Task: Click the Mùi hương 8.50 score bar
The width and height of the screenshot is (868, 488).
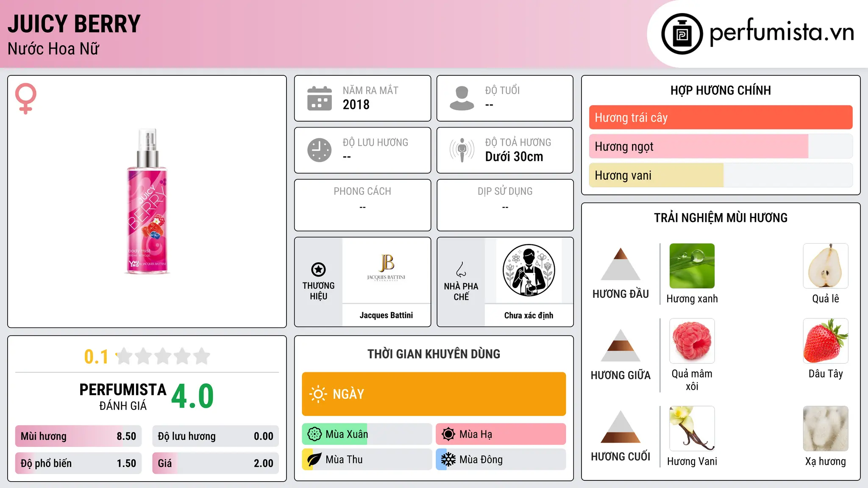Action: (78, 436)
